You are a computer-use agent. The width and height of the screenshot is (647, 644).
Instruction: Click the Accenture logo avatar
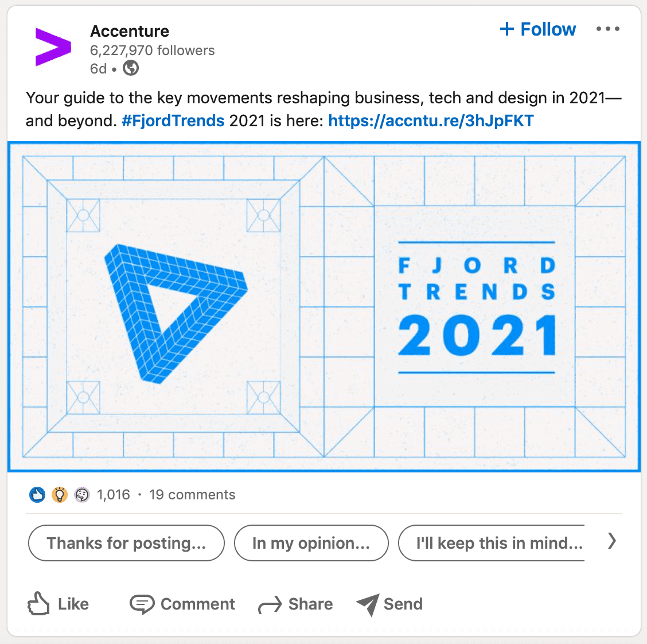(53, 47)
